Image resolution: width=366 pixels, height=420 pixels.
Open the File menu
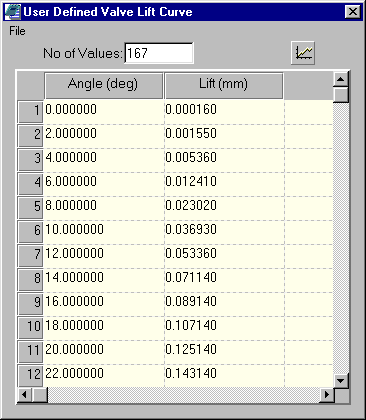click(17, 31)
